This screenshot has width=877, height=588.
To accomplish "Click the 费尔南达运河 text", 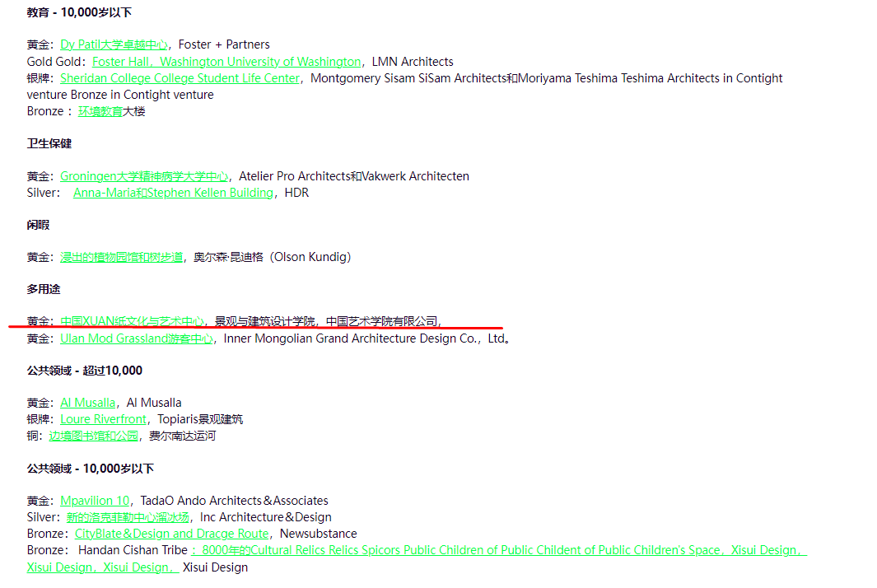I will pyautogui.click(x=182, y=436).
